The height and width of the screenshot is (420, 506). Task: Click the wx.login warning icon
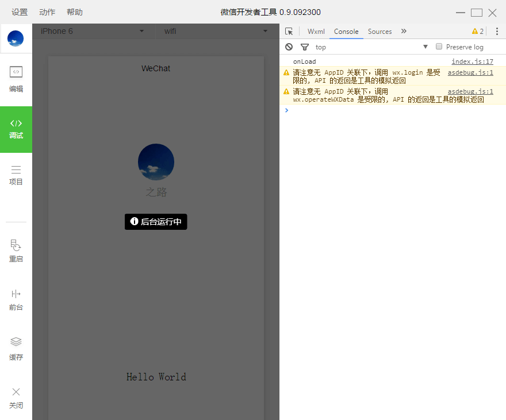[x=286, y=72]
